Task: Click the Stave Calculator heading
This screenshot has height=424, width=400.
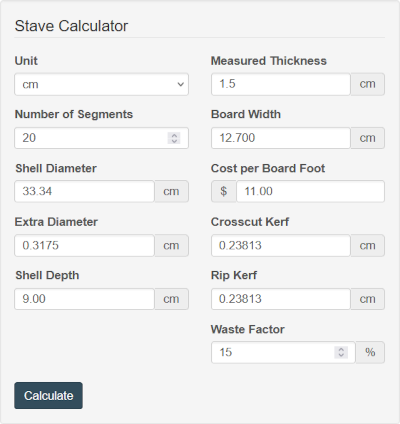Action: coord(71,26)
